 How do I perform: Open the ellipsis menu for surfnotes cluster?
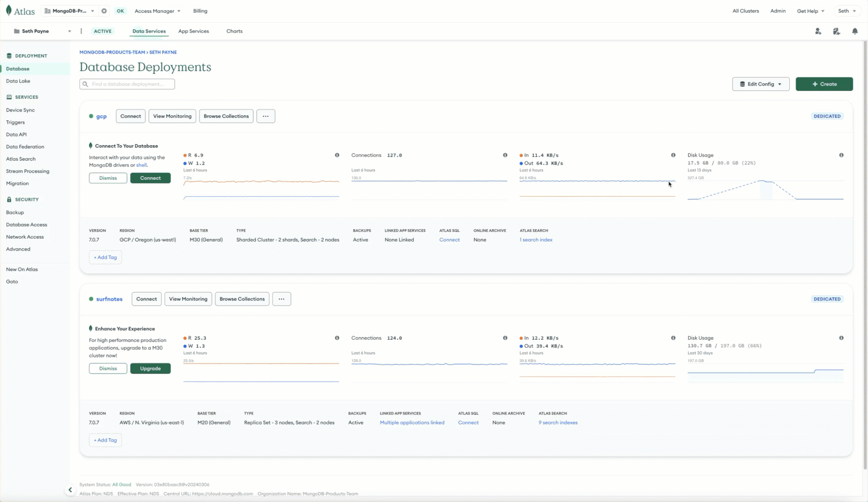(281, 299)
